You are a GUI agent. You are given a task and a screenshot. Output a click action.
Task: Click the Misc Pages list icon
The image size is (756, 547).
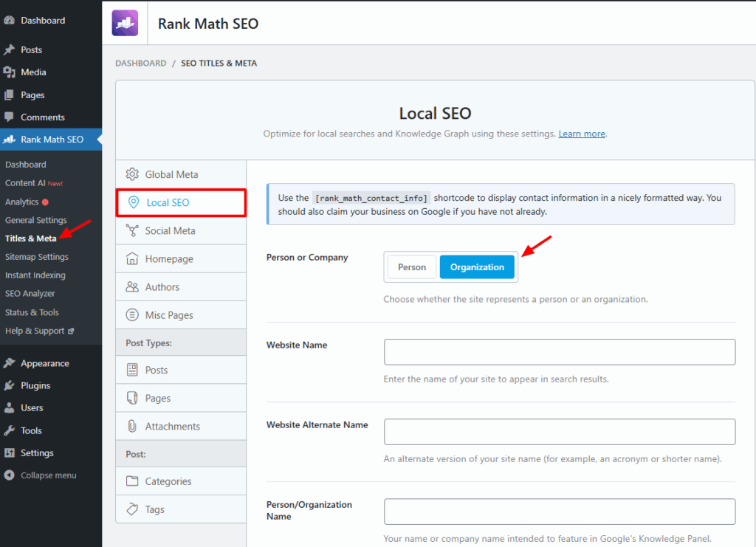pyautogui.click(x=132, y=314)
